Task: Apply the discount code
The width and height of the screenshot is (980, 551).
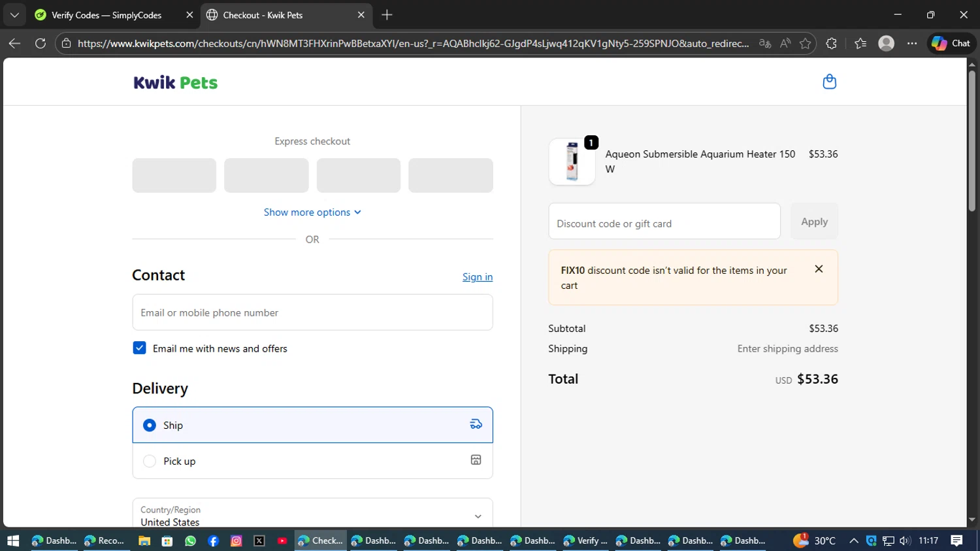Action: pos(814,222)
